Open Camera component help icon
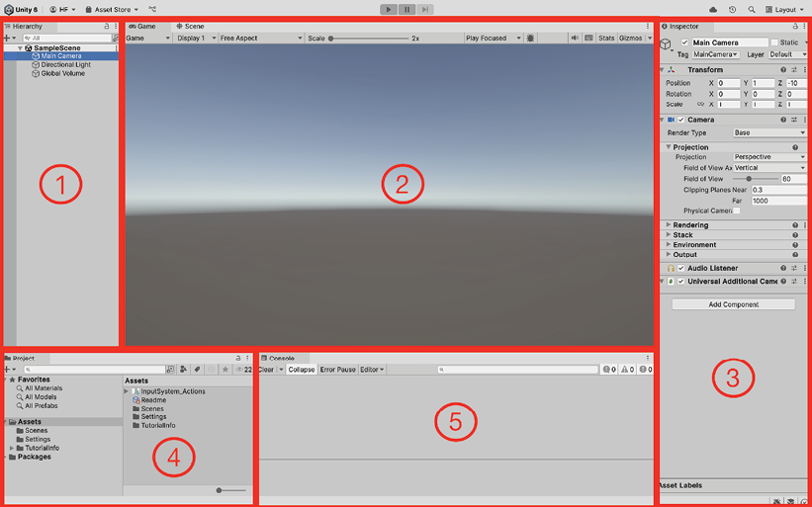812x507 pixels. point(783,120)
